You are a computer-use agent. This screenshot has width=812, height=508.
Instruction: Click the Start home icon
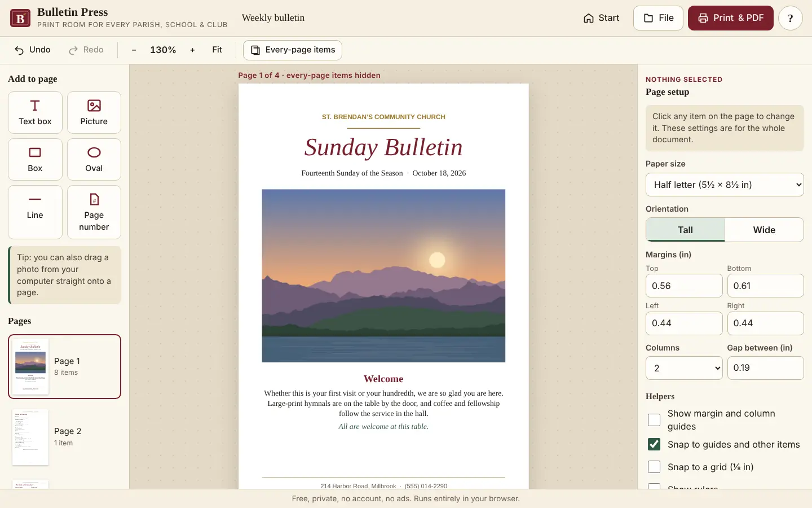pos(588,18)
